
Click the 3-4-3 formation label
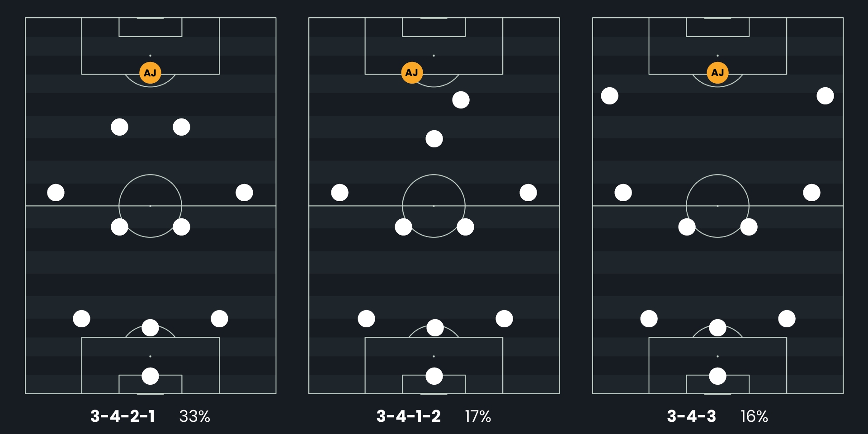tap(691, 416)
